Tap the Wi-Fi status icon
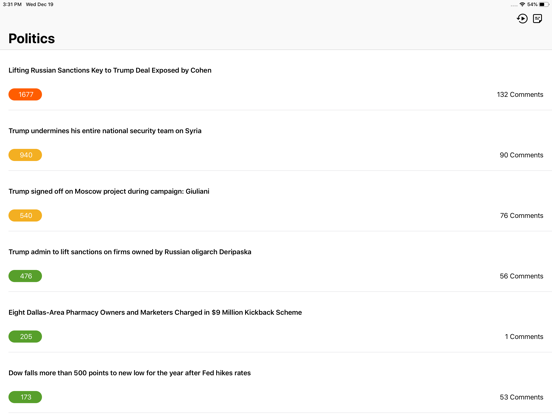Image resolution: width=552 pixels, height=414 pixels. pyautogui.click(x=522, y=5)
